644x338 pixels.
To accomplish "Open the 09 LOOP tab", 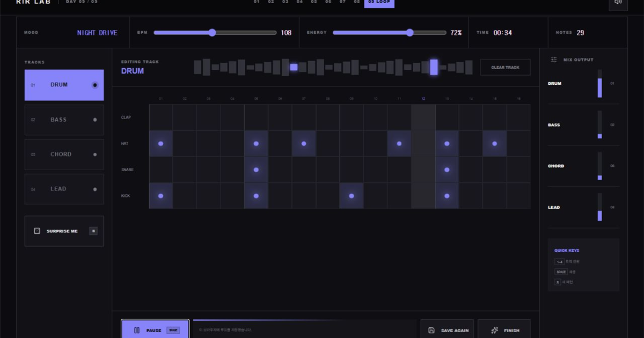I will (379, 2).
